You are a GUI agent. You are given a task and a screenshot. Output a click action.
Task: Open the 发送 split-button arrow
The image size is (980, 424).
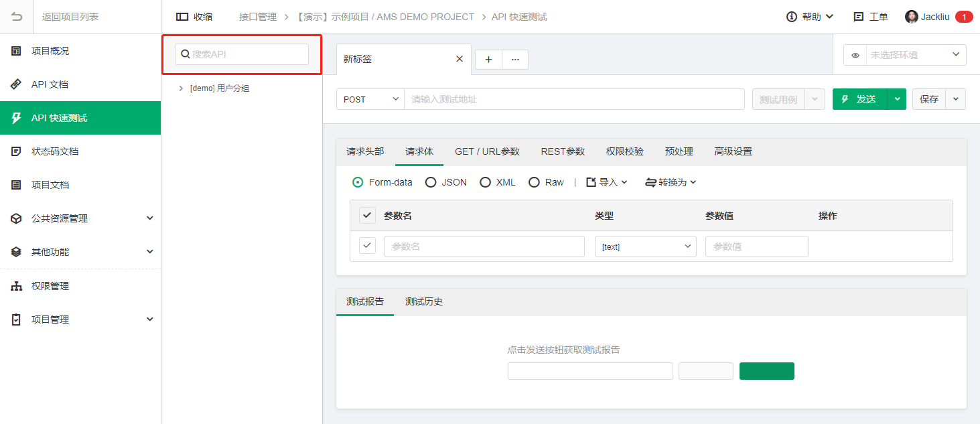(897, 99)
